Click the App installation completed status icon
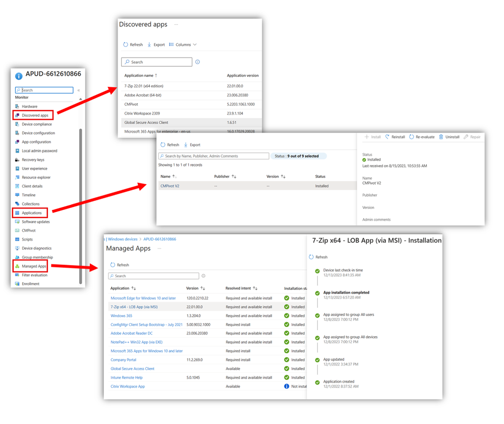504x424 pixels. (x=317, y=293)
